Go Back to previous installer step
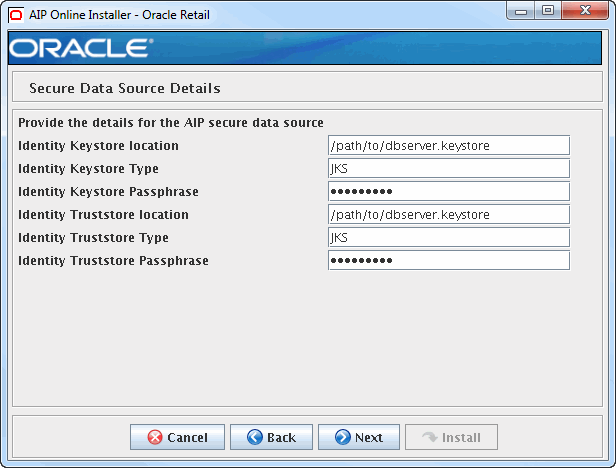616x468 pixels. (271, 437)
